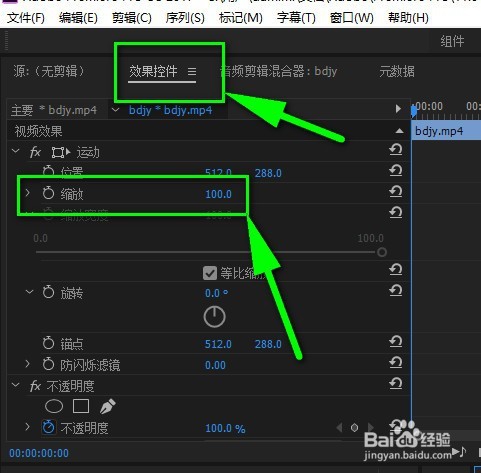Click the 锚点 X value 512.0
The height and width of the screenshot is (473, 481).
coord(218,344)
